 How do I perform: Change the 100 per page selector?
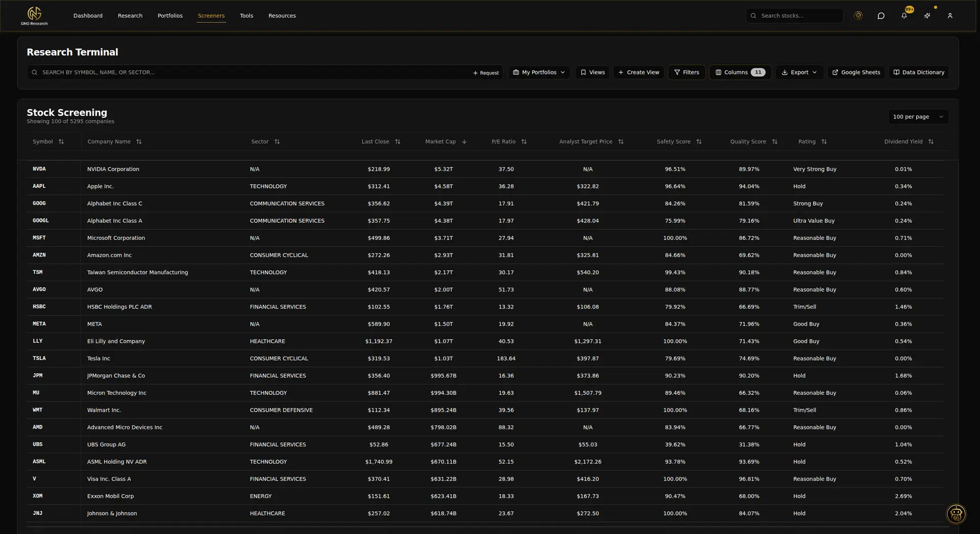point(918,117)
